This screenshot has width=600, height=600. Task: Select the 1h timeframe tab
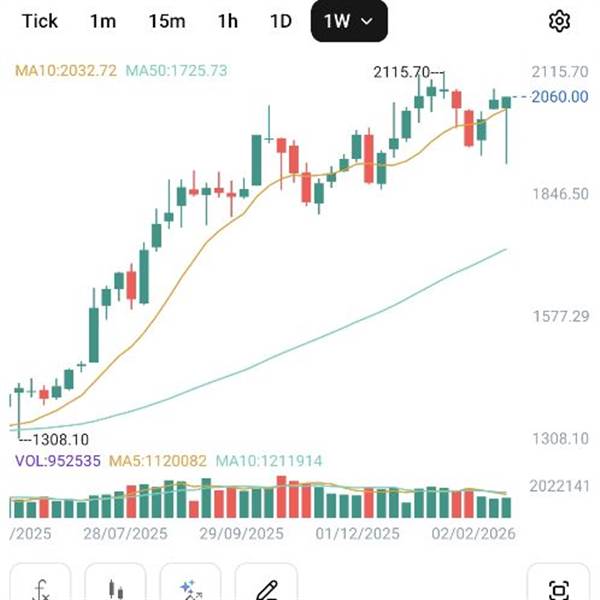(x=228, y=21)
